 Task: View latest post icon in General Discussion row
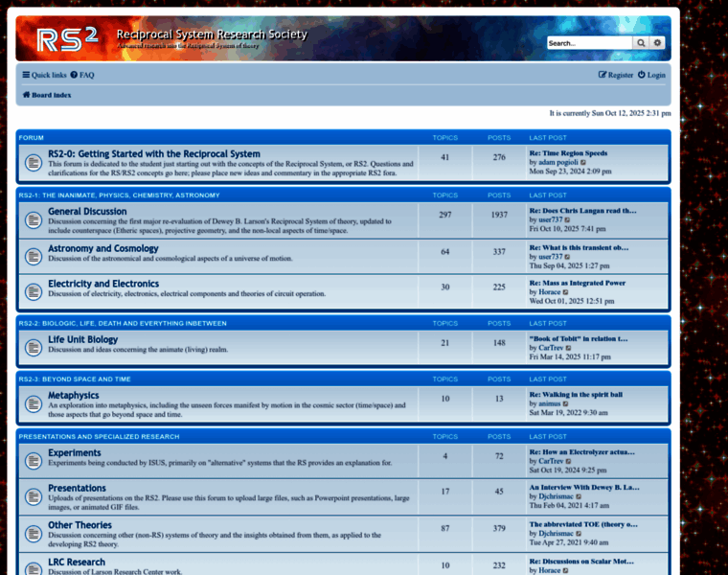click(567, 220)
